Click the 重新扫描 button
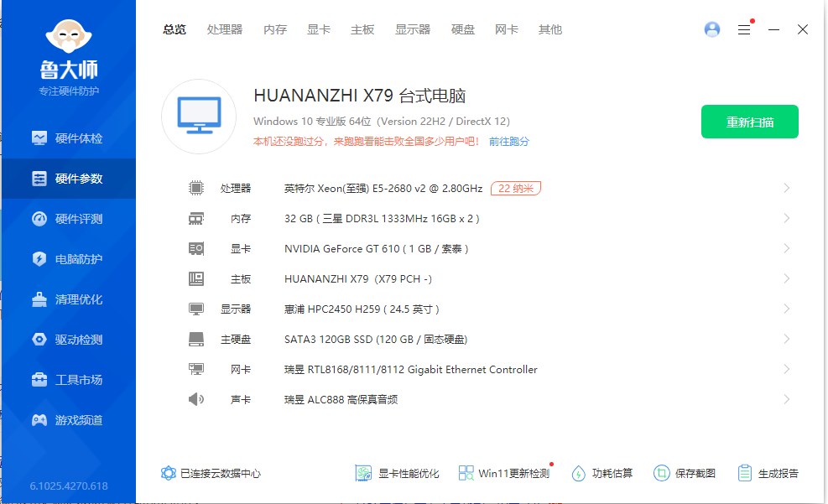 [x=749, y=122]
